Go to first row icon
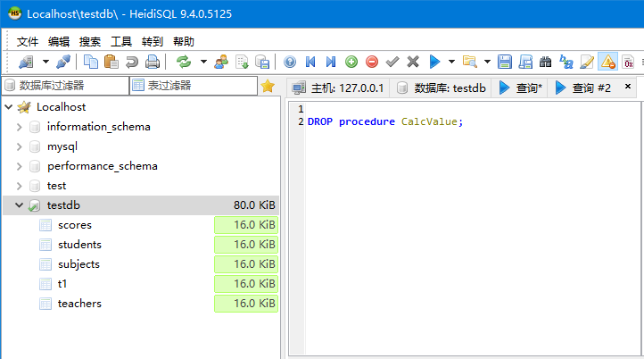 pos(310,63)
